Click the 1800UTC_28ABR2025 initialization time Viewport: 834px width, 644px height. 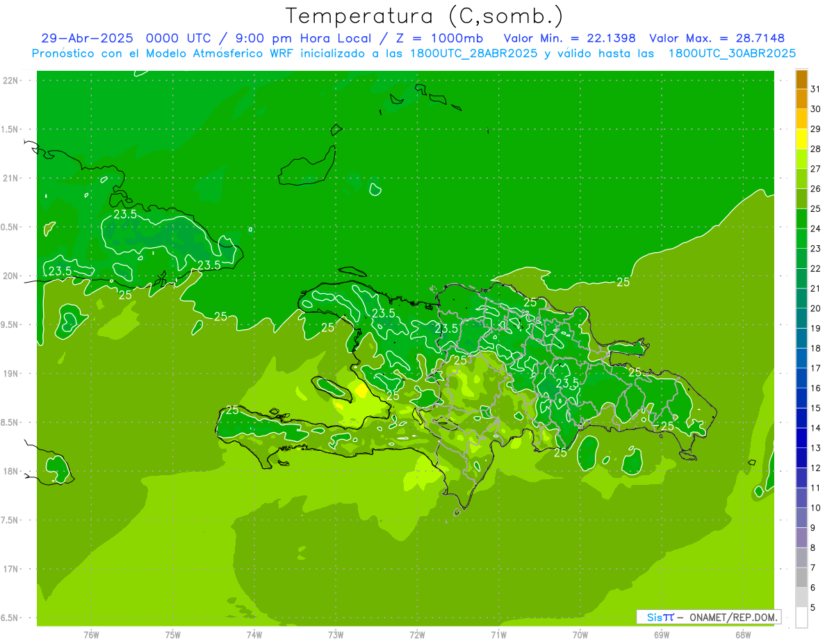tap(471, 53)
